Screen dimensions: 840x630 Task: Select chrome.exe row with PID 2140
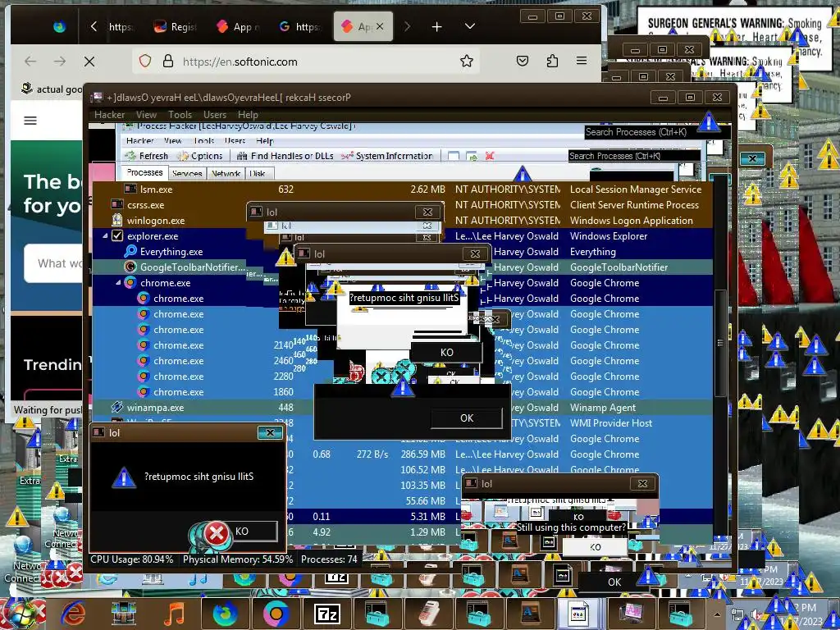[x=402, y=345]
